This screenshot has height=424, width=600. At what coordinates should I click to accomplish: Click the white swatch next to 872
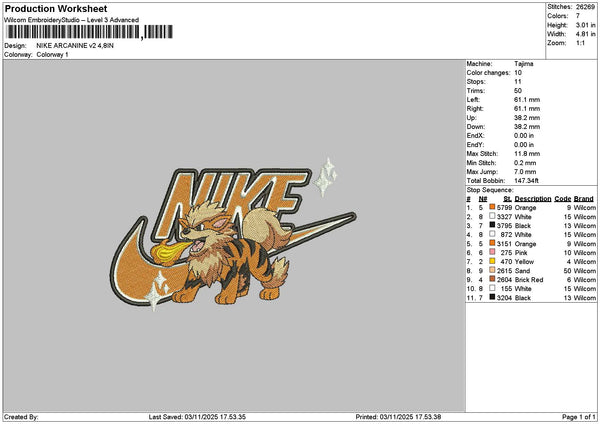[x=492, y=234]
